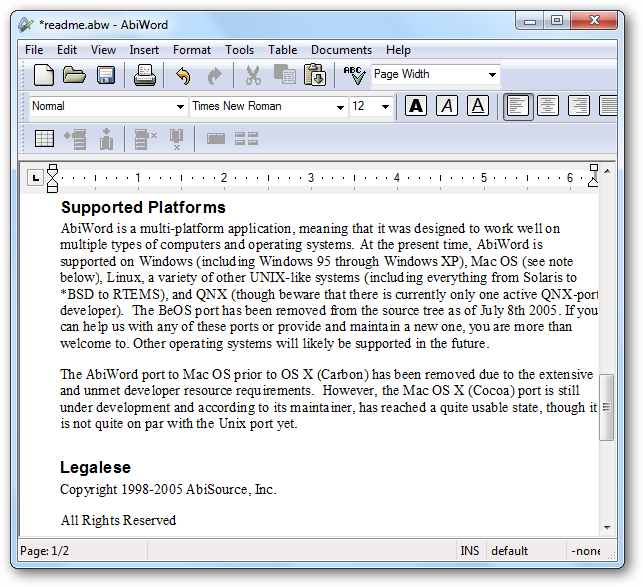Image resolution: width=643 pixels, height=587 pixels.
Task: Paste from clipboard icon
Action: (x=315, y=75)
